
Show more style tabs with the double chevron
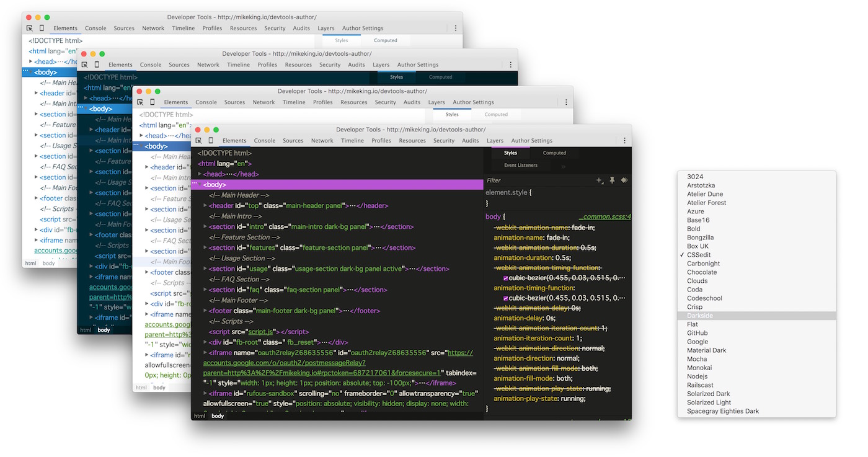564,166
